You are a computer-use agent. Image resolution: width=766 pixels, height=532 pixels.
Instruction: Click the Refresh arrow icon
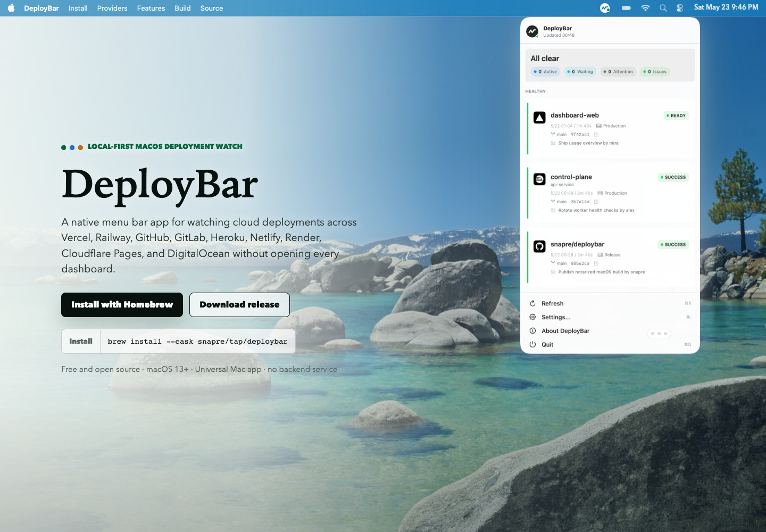532,303
